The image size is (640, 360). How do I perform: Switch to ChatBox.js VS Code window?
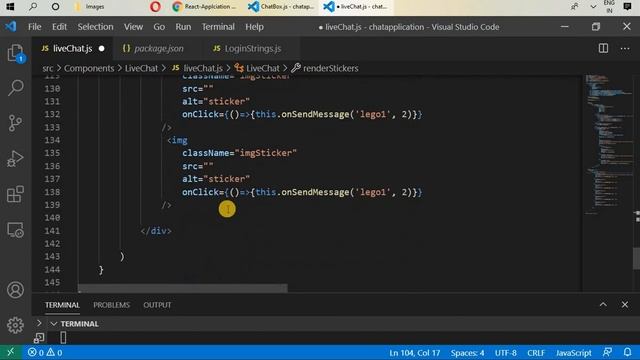[x=282, y=7]
